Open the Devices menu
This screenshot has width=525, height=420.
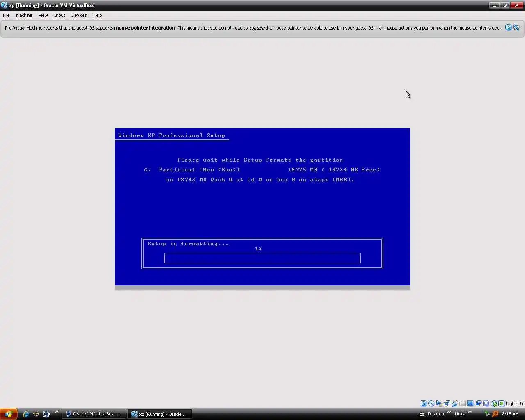[x=79, y=15]
